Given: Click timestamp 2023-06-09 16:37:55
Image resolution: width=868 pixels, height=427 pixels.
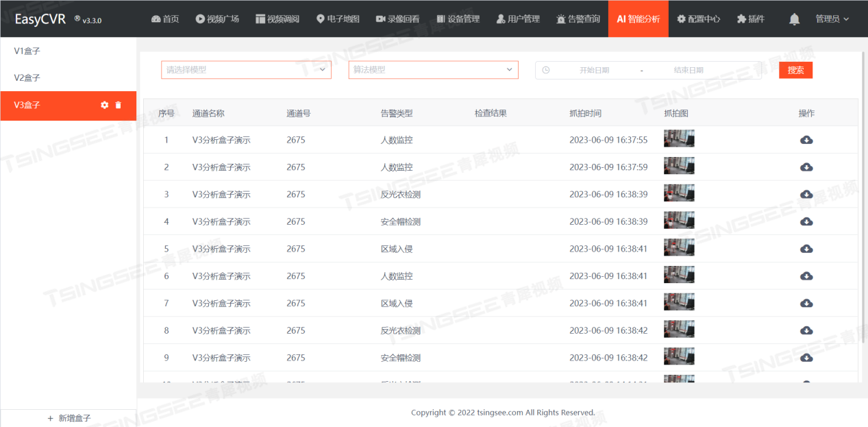Looking at the screenshot, I should click(608, 140).
